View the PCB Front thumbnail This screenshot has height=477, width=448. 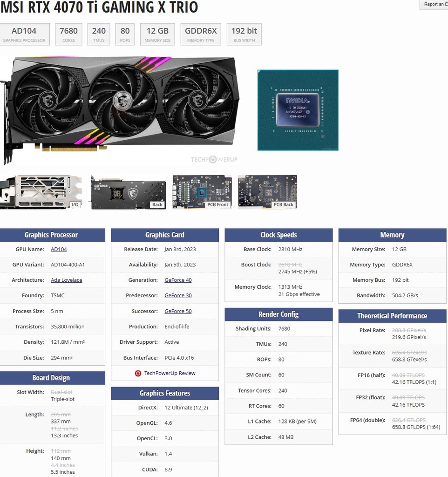tap(202, 192)
